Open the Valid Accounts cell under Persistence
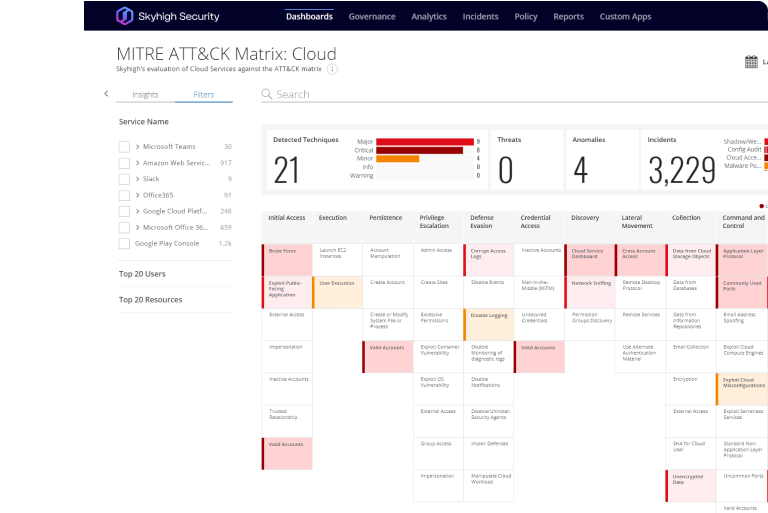 388,357
